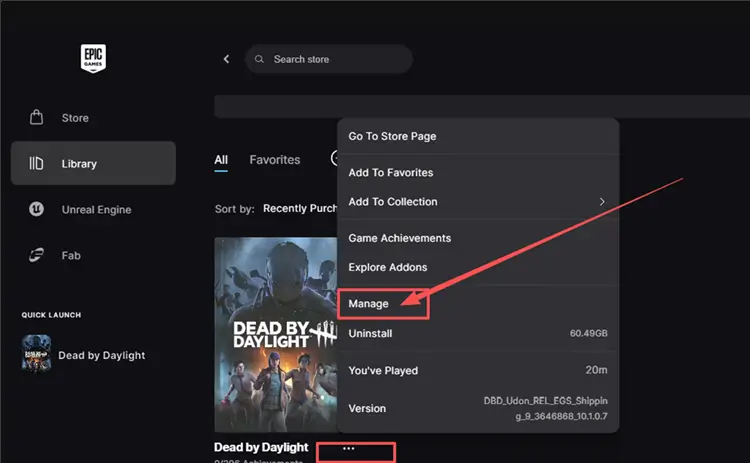Viewport: 750px width, 463px height.
Task: Expand Add To Collection submenu
Action: tap(478, 202)
